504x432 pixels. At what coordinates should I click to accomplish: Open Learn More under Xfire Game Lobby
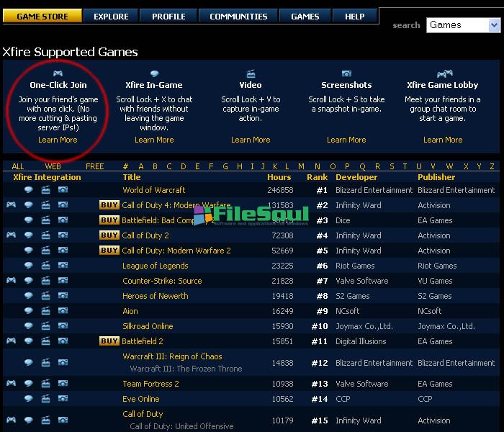pos(443,140)
